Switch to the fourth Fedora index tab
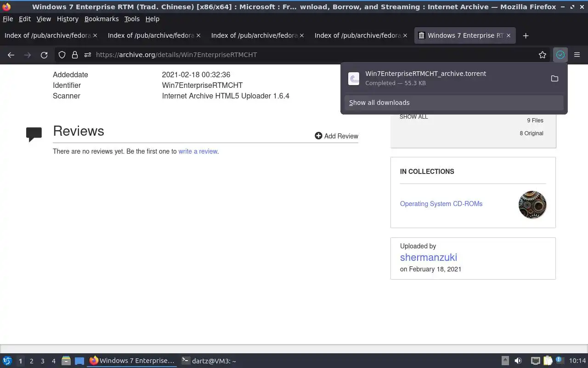This screenshot has width=588, height=368. [x=361, y=35]
